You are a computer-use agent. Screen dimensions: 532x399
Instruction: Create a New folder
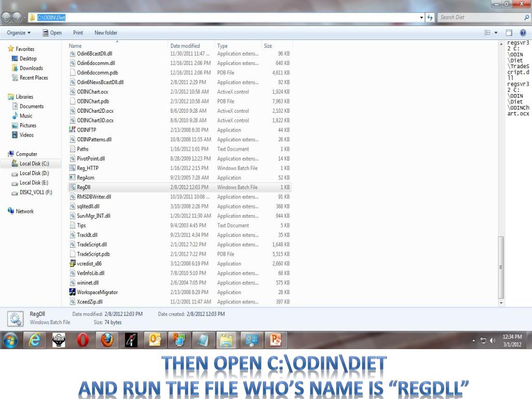(x=106, y=33)
